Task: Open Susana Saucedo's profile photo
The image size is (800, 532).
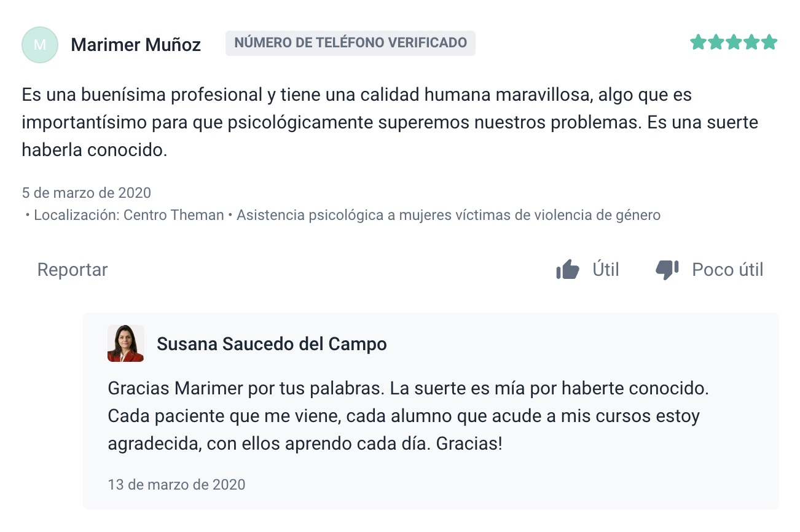Action: coord(125,343)
